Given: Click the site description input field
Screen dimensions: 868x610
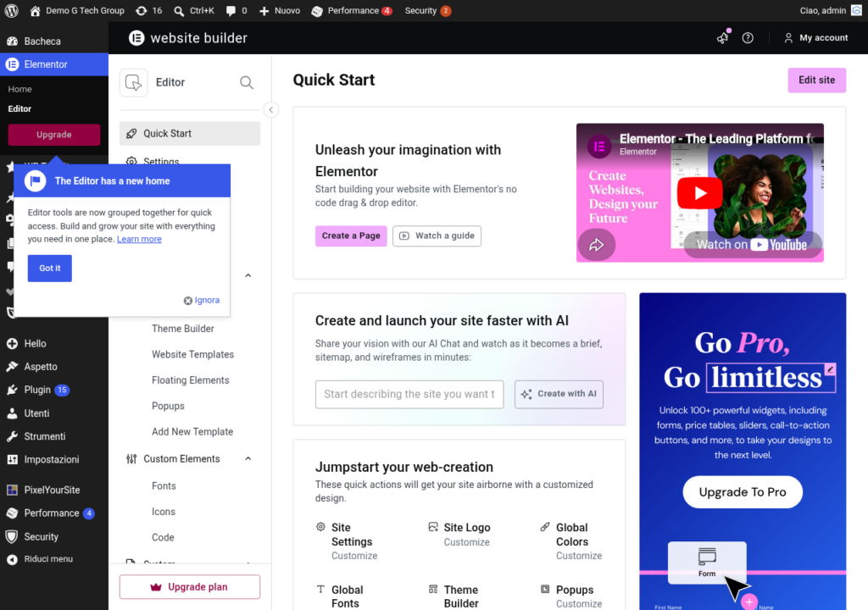Looking at the screenshot, I should 409,394.
